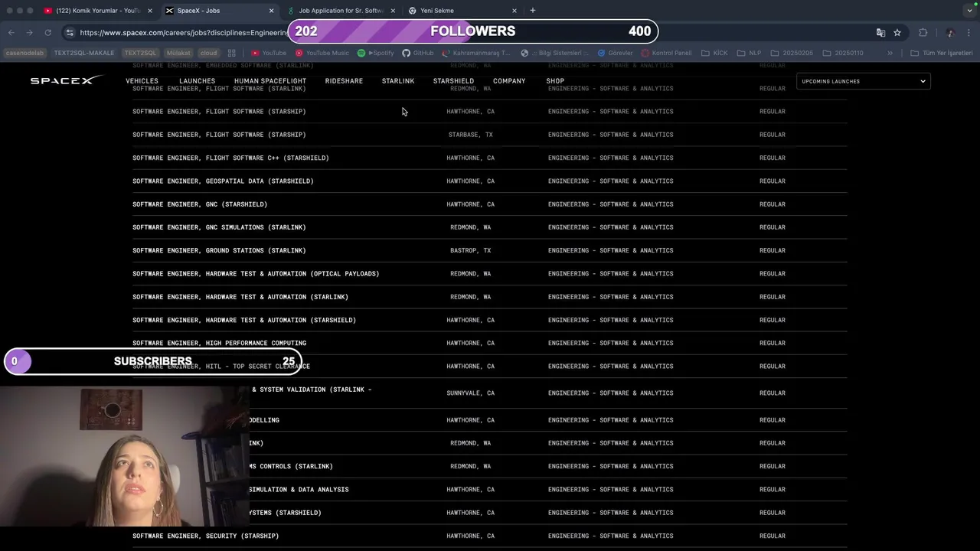Open the tab groups grid icon in bookmarks bar

pyautogui.click(x=231, y=53)
